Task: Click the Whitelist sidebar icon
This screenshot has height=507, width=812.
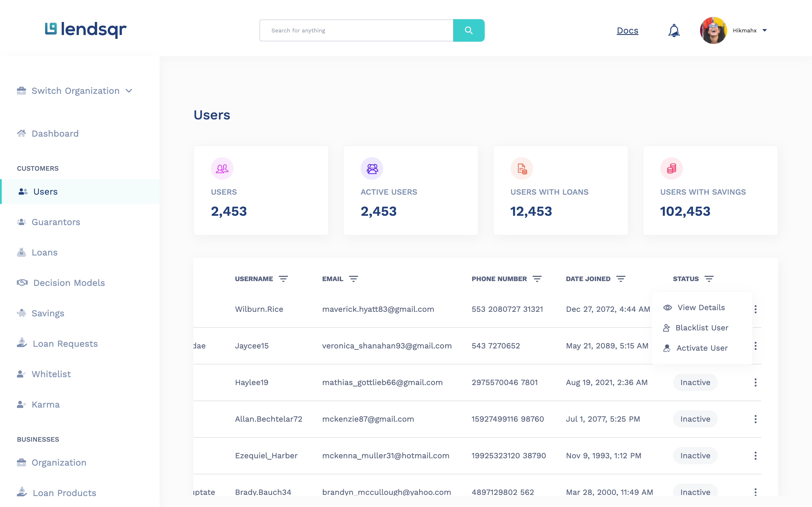Action: point(22,373)
